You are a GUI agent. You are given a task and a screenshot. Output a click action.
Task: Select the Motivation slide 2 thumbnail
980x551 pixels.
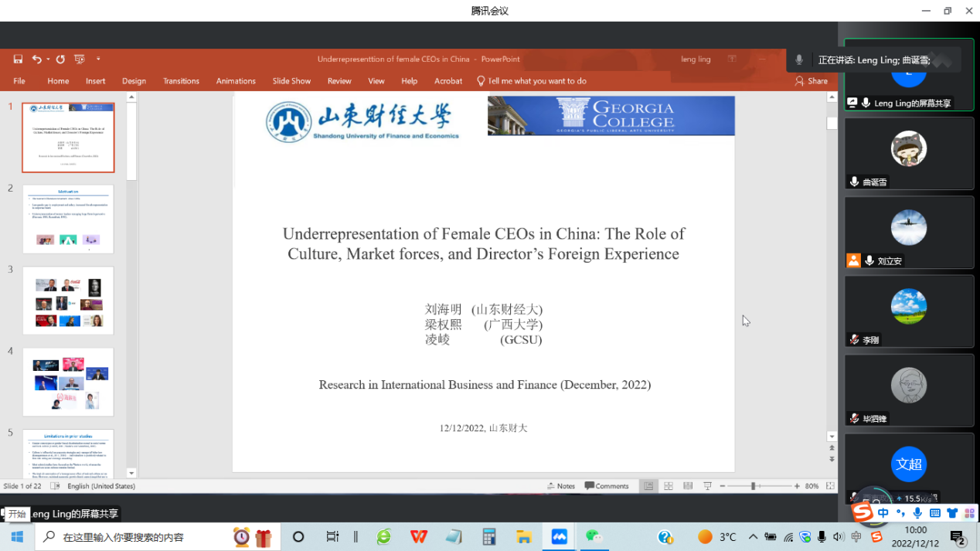click(68, 219)
